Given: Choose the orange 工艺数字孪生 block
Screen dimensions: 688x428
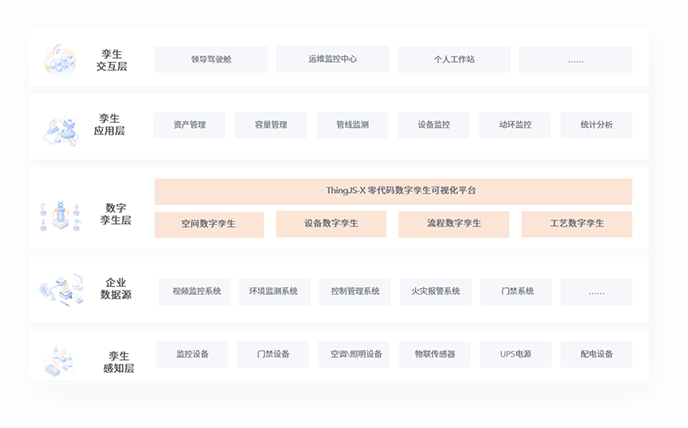Looking at the screenshot, I should pyautogui.click(x=576, y=224).
